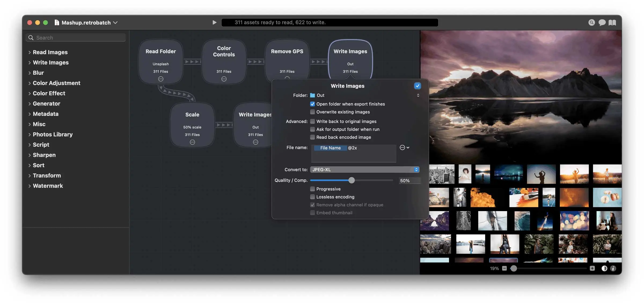Open the Convert to JPEG-XL dropdown
Viewport: 644px width, 304px height.
click(x=364, y=170)
